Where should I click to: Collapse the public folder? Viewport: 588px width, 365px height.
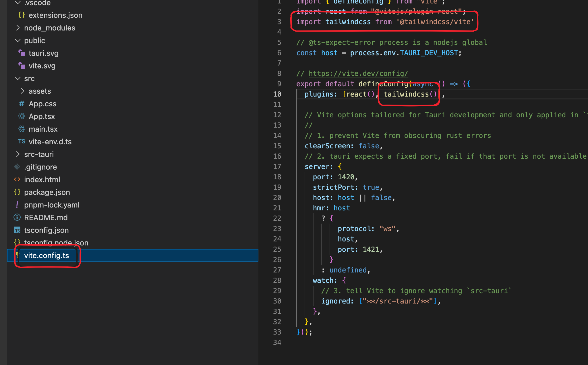[18, 40]
